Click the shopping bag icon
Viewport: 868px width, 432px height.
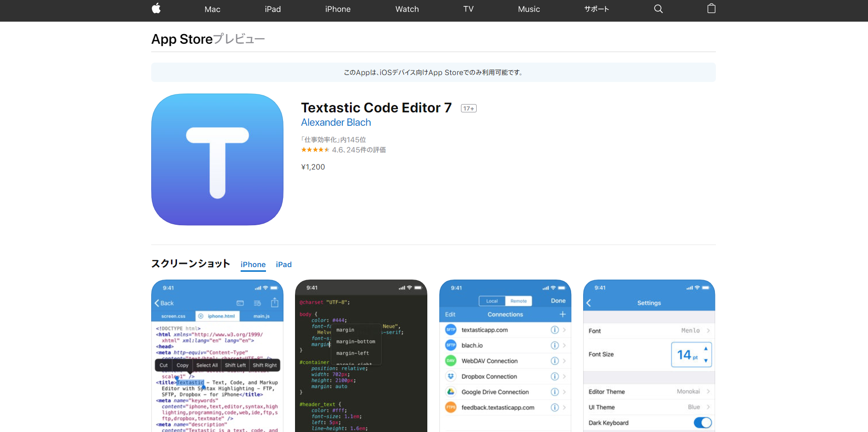click(x=711, y=9)
